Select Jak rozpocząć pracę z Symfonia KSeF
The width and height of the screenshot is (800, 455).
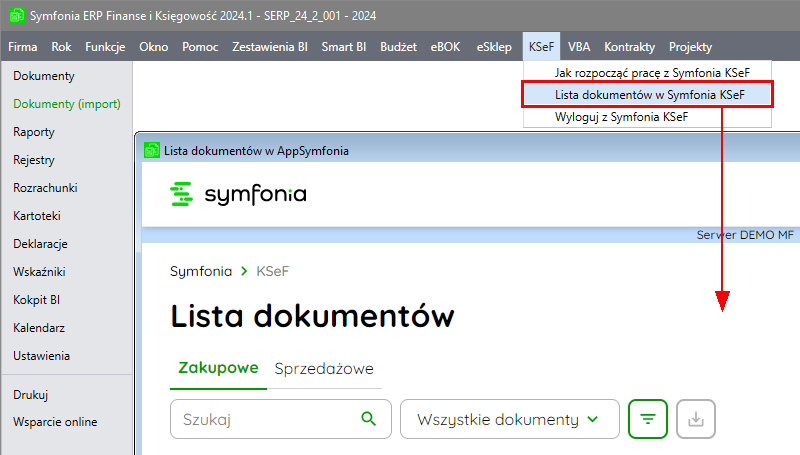pyautogui.click(x=652, y=73)
